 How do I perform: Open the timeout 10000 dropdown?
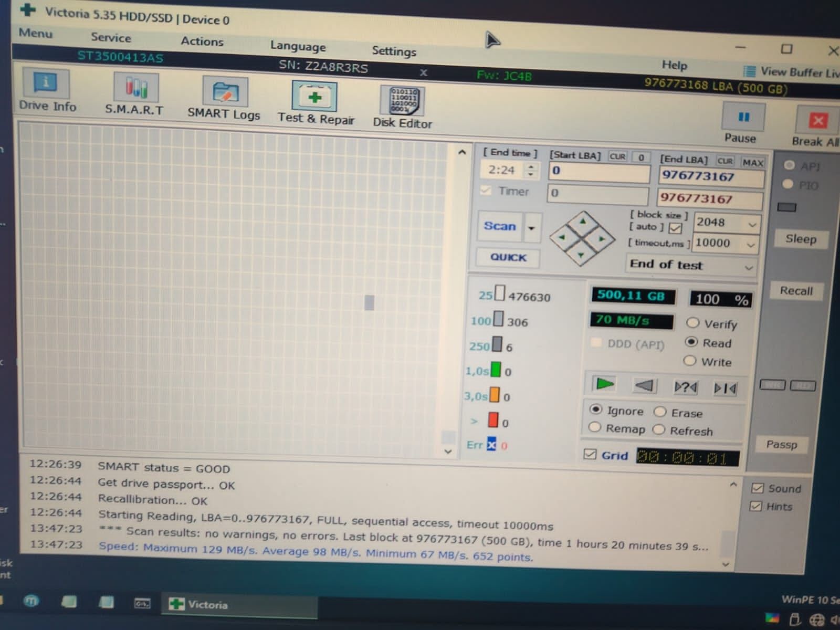pos(751,245)
